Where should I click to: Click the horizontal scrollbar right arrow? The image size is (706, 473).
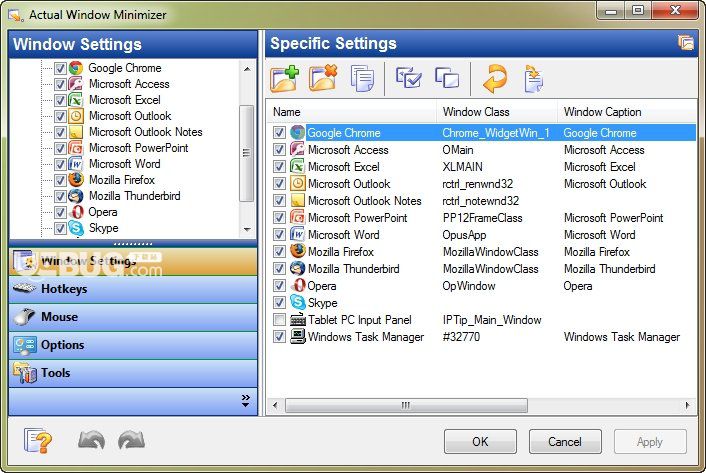687,405
